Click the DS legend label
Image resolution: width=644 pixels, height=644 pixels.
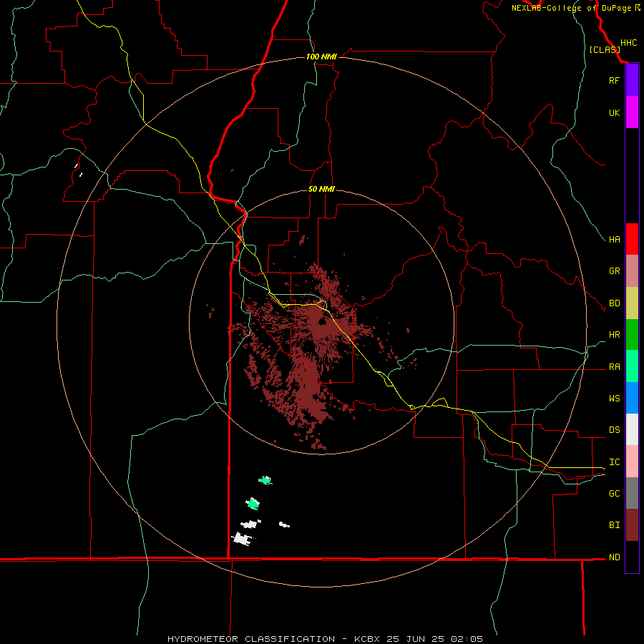coord(614,429)
